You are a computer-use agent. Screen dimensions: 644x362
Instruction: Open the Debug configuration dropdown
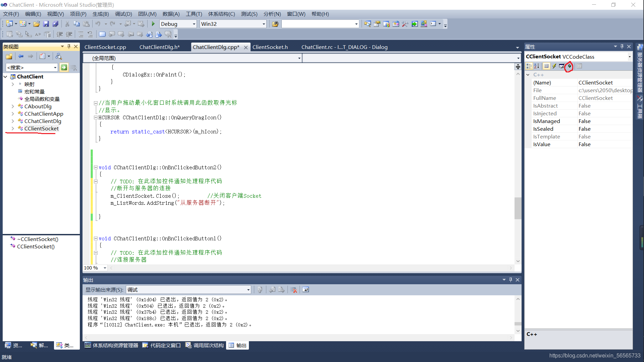pyautogui.click(x=194, y=24)
